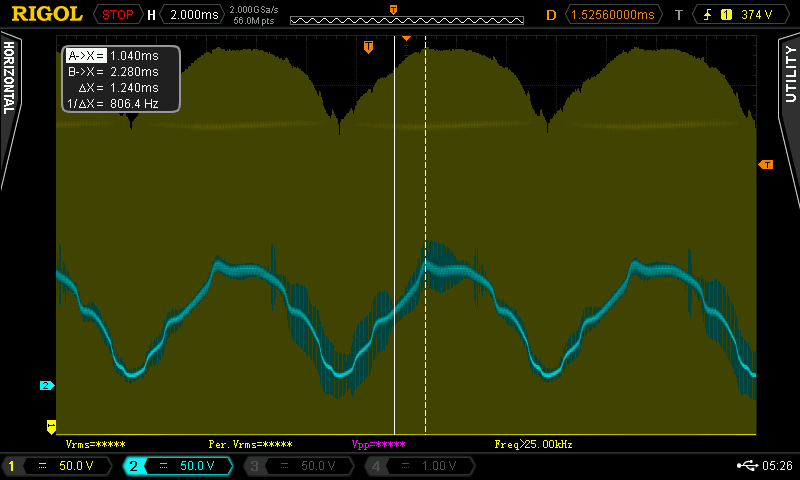Image resolution: width=800 pixels, height=480 pixels.
Task: Click the 05:26 clock display
Action: (x=778, y=465)
